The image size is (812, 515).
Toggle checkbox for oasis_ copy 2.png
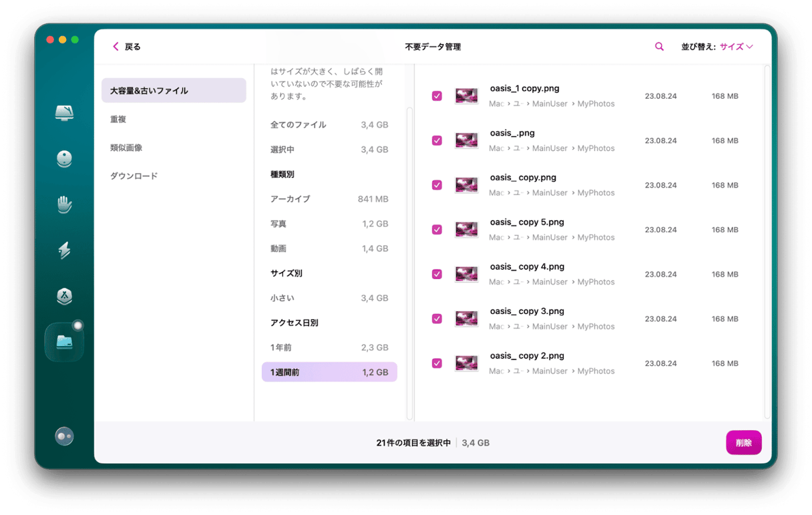pyautogui.click(x=437, y=363)
